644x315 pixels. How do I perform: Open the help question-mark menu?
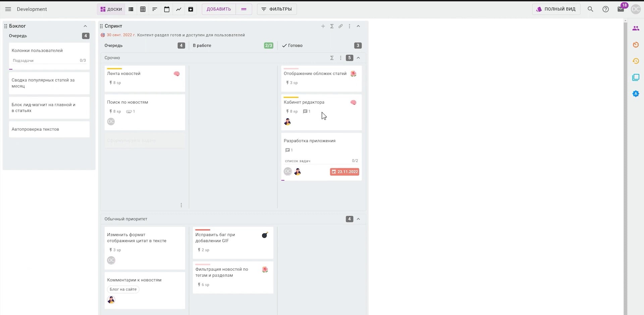click(x=605, y=9)
